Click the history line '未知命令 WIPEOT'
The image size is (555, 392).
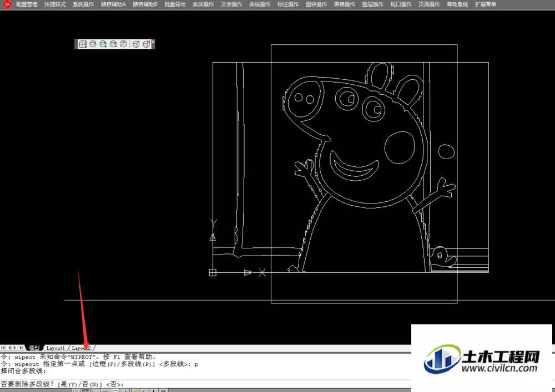pyautogui.click(x=78, y=357)
